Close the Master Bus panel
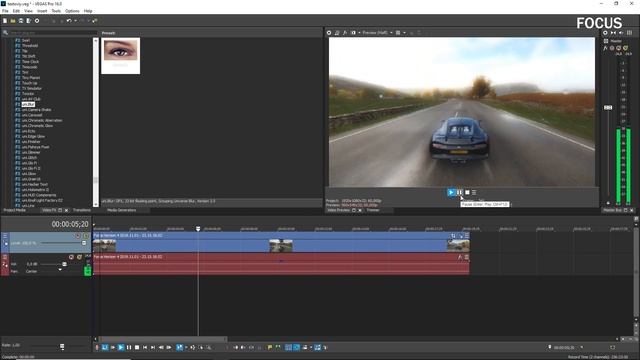This screenshot has width=640, height=360. click(632, 210)
